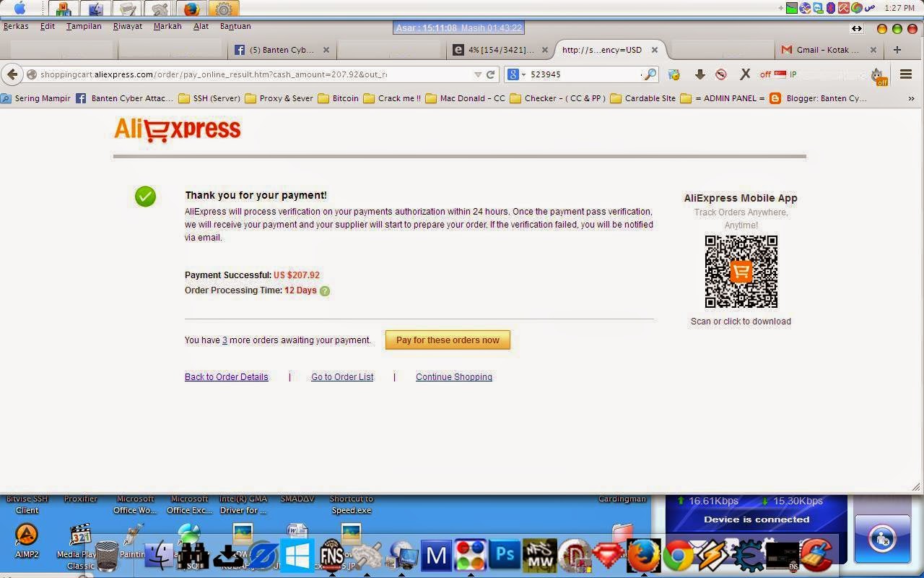Click the gear icon in top taskbar
This screenshot has width=924, height=578.
pyautogui.click(x=224, y=9)
